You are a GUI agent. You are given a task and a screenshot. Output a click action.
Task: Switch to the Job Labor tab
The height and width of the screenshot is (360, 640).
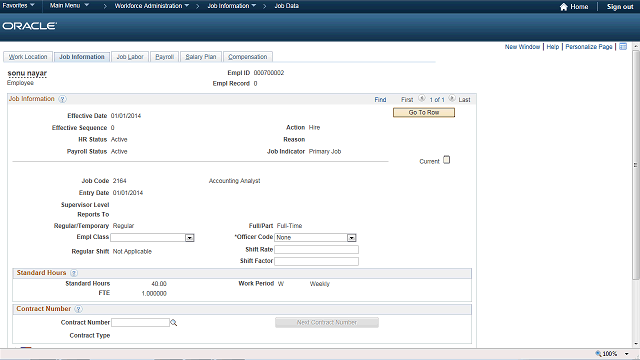pos(130,57)
